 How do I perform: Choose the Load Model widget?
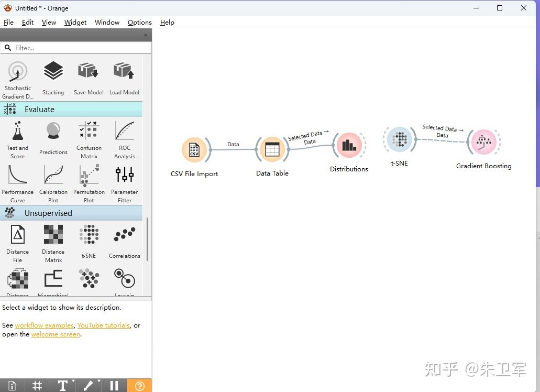(x=124, y=79)
